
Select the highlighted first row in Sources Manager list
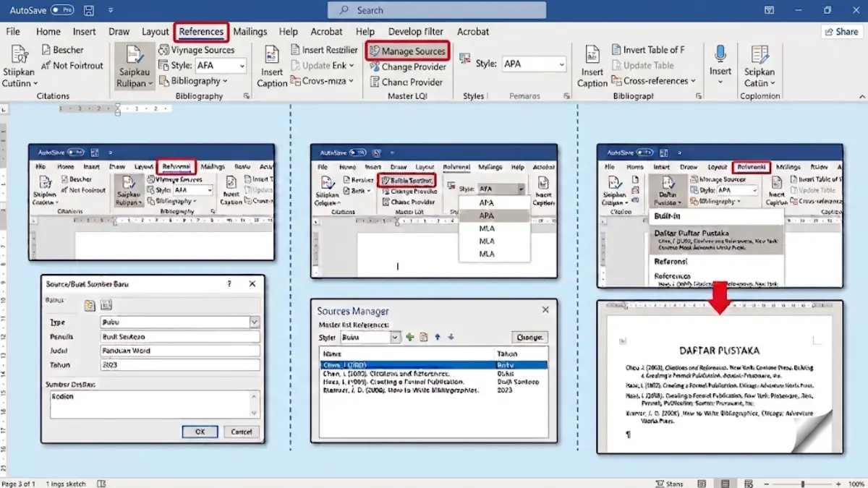point(433,365)
